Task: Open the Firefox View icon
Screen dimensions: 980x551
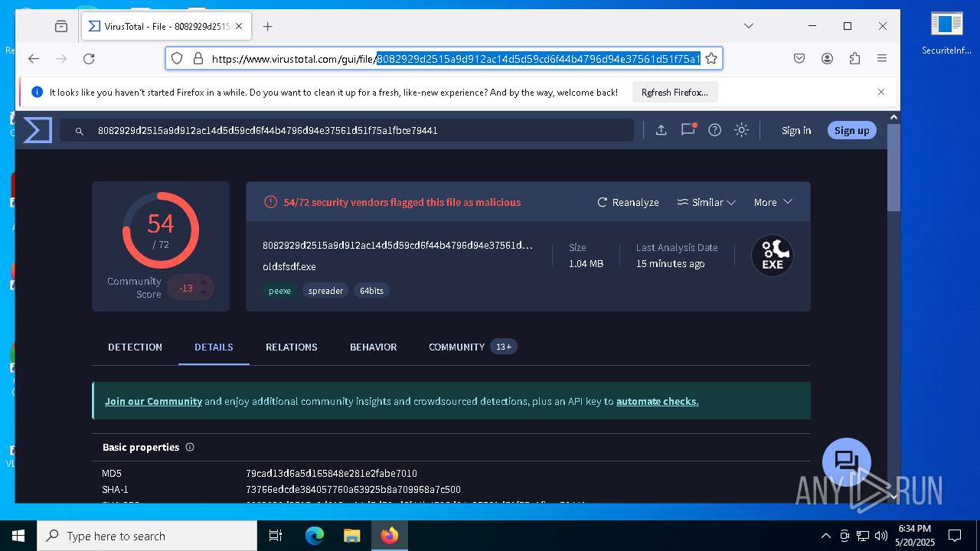Action: (61, 26)
